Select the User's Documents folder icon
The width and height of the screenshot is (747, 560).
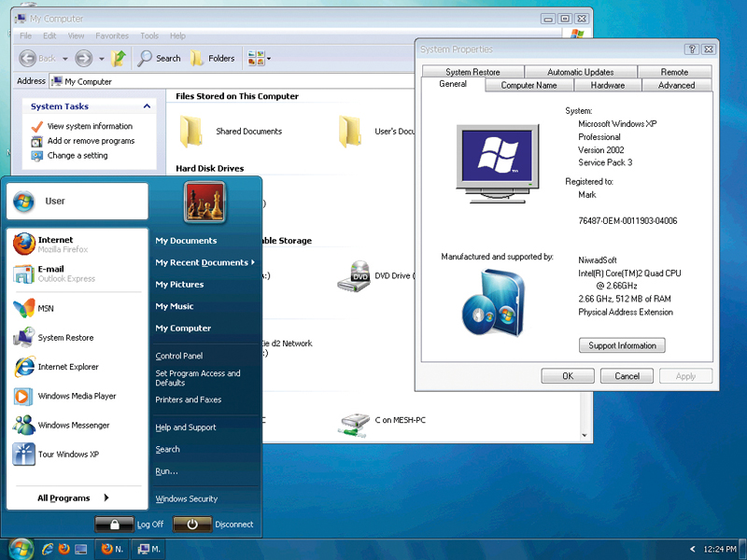point(349,131)
